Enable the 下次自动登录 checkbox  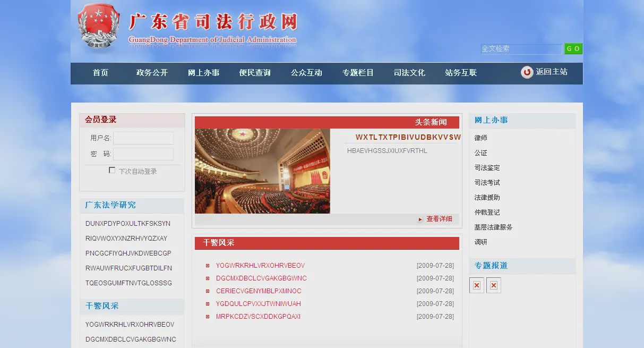point(112,171)
